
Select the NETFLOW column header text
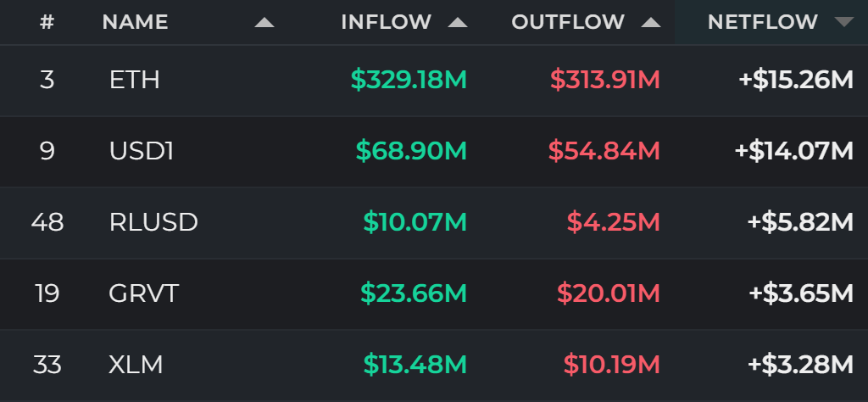point(763,22)
